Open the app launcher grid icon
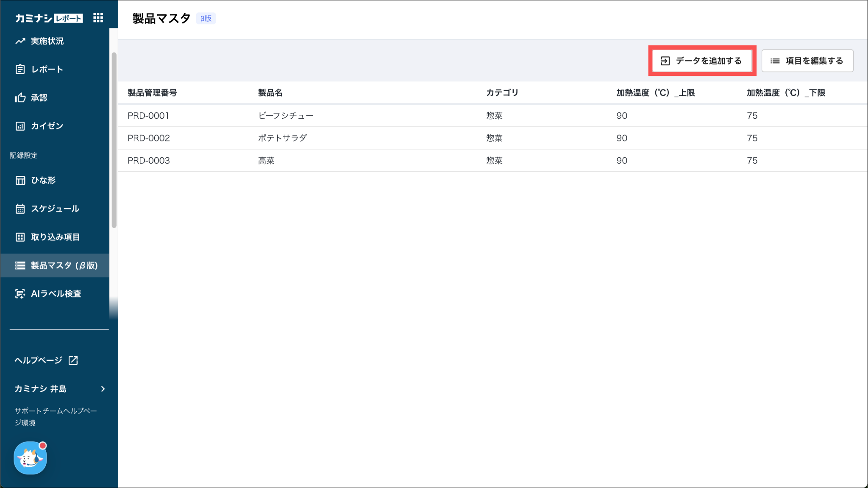Viewport: 868px width, 488px height. 98,17
